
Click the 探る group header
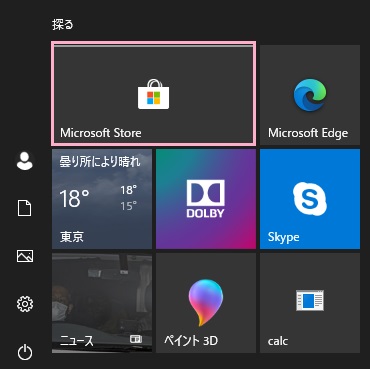pyautogui.click(x=62, y=25)
